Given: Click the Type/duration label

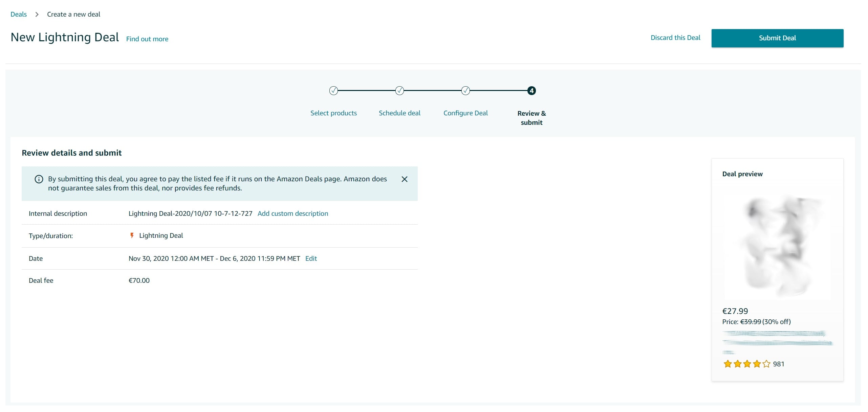Looking at the screenshot, I should (51, 236).
